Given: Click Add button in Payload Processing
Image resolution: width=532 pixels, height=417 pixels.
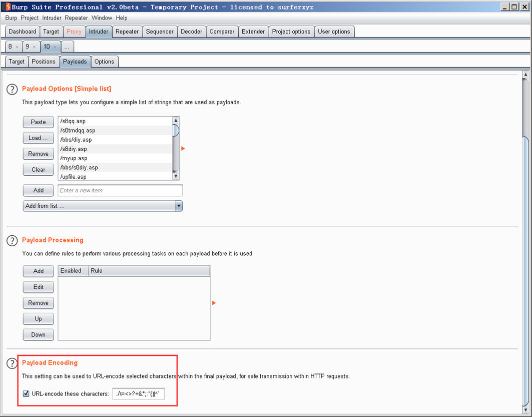Looking at the screenshot, I should pyautogui.click(x=39, y=271).
